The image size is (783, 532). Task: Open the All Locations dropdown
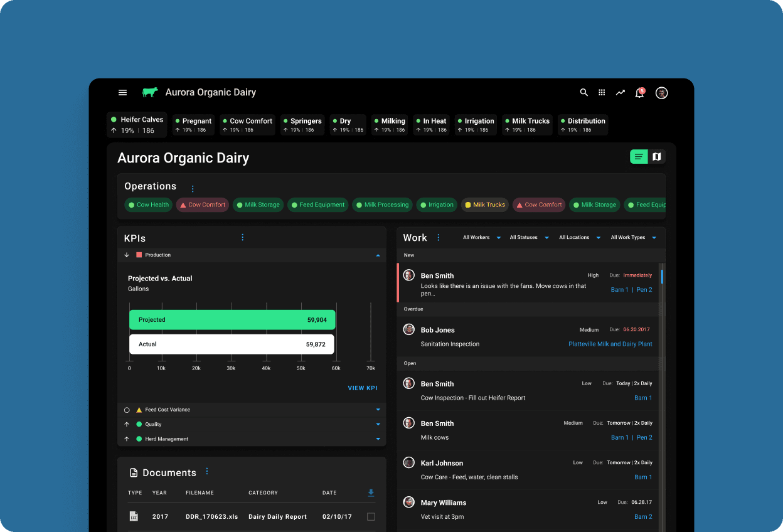pyautogui.click(x=580, y=238)
